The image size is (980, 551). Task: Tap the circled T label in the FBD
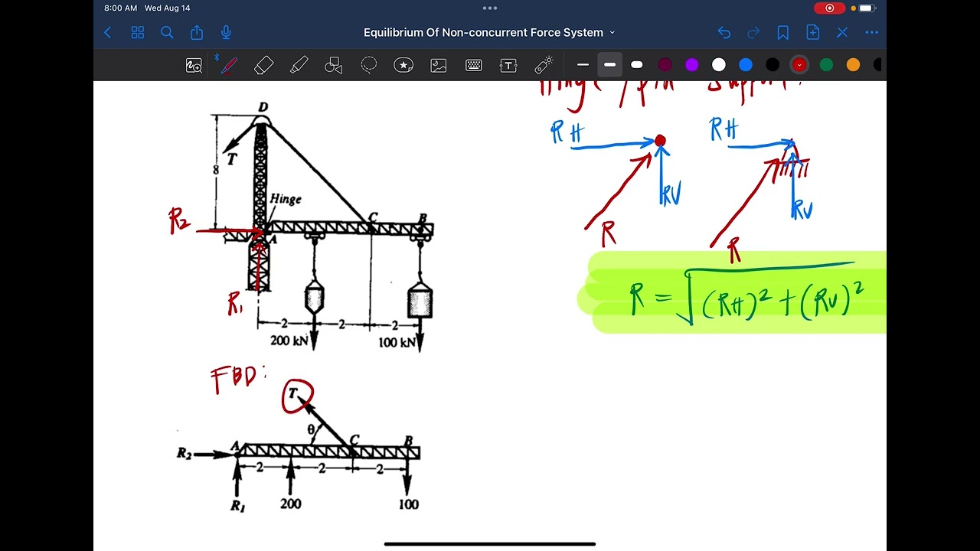coord(297,396)
